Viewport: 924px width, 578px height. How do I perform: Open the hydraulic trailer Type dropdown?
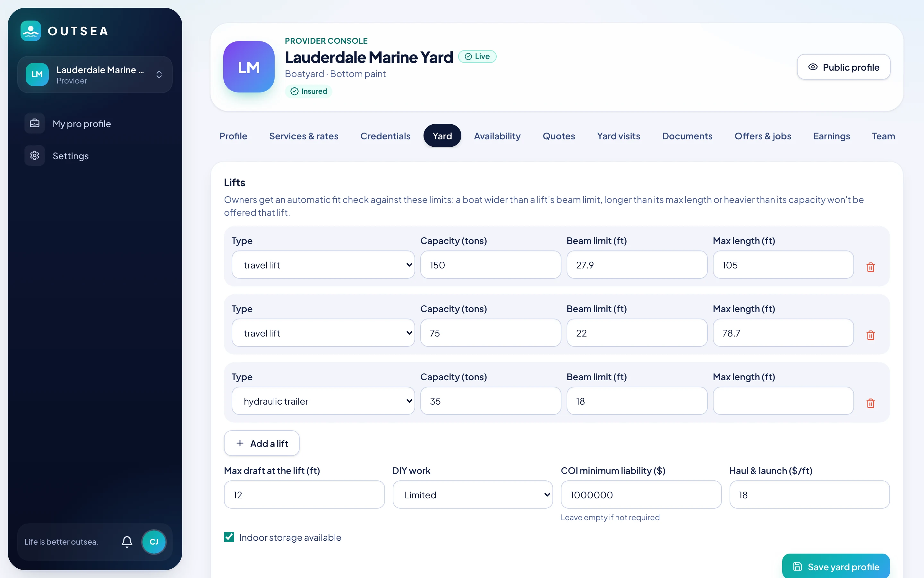point(323,401)
